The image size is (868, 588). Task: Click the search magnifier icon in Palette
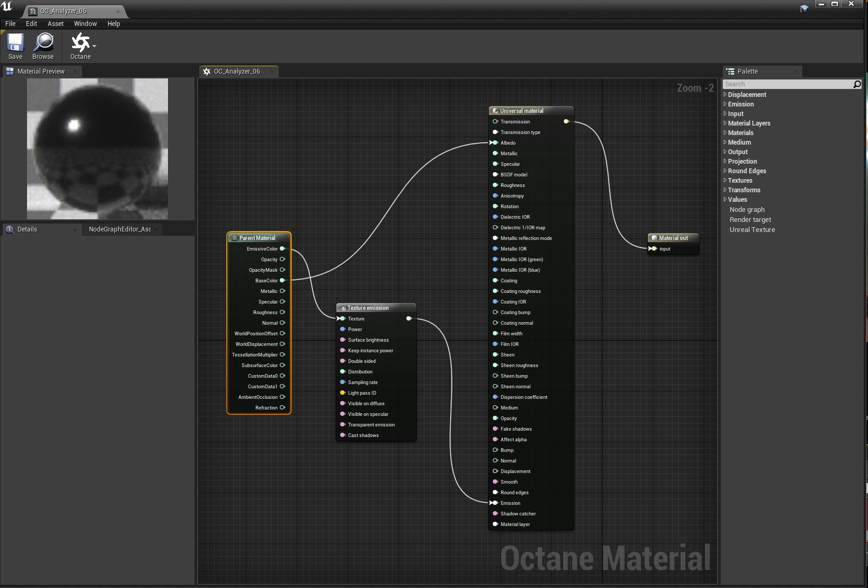(x=857, y=84)
